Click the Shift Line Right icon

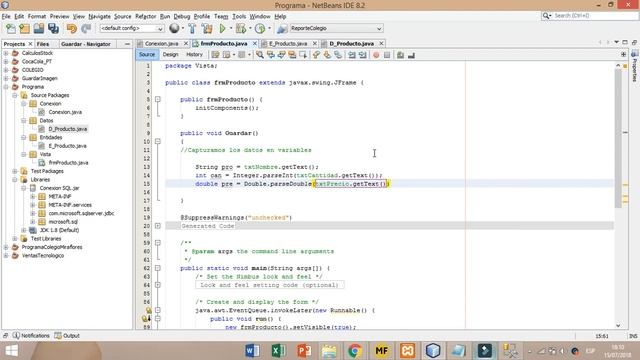362,55
